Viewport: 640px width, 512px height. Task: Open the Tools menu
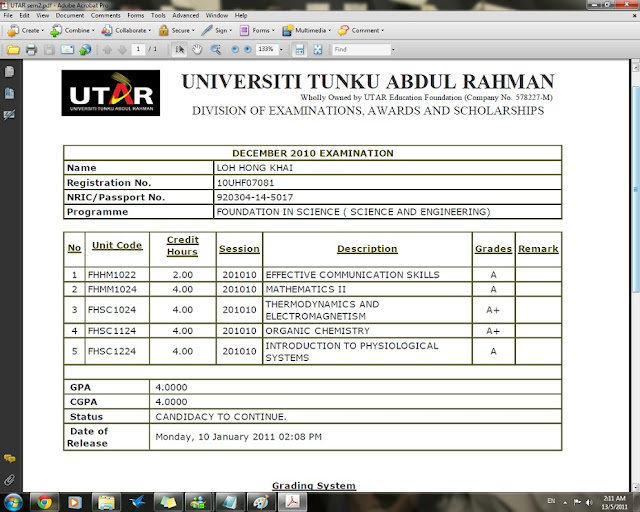pos(158,16)
